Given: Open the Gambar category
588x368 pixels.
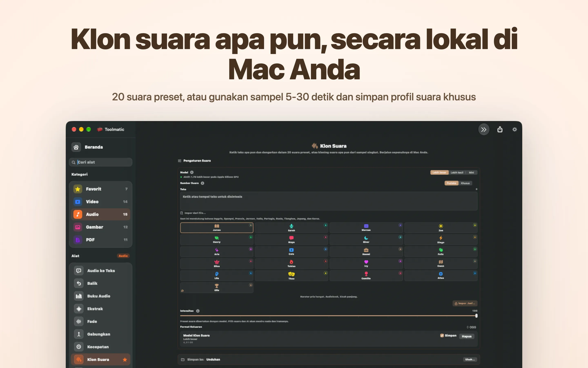Looking at the screenshot, I should 101,227.
